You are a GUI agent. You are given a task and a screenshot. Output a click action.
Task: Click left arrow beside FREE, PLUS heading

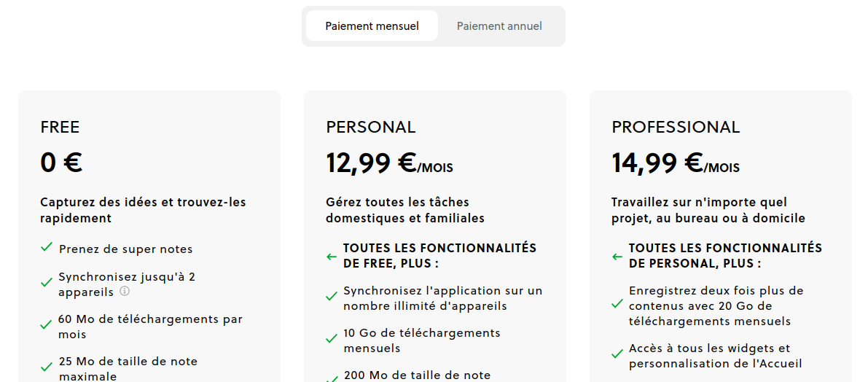pos(332,257)
